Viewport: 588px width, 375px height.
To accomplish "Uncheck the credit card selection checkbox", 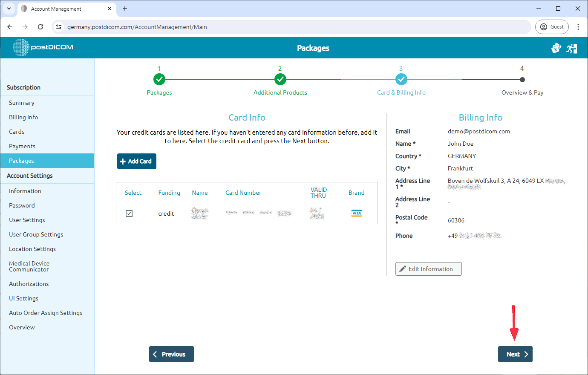I will (129, 213).
